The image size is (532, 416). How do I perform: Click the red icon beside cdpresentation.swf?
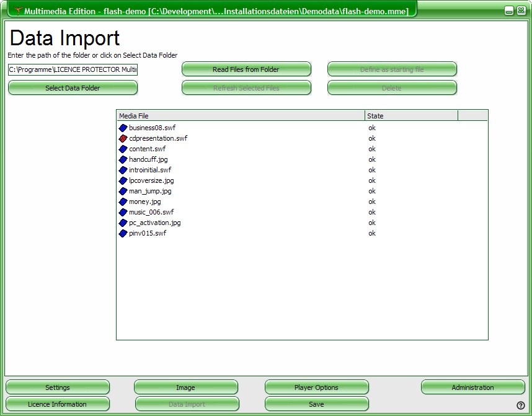[123, 138]
